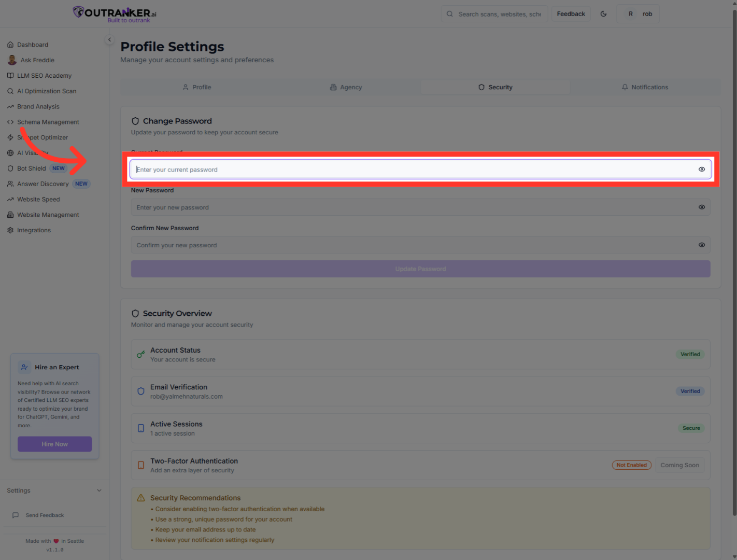Collapse the sidebar with chevron arrow
The width and height of the screenshot is (737, 560).
click(109, 39)
